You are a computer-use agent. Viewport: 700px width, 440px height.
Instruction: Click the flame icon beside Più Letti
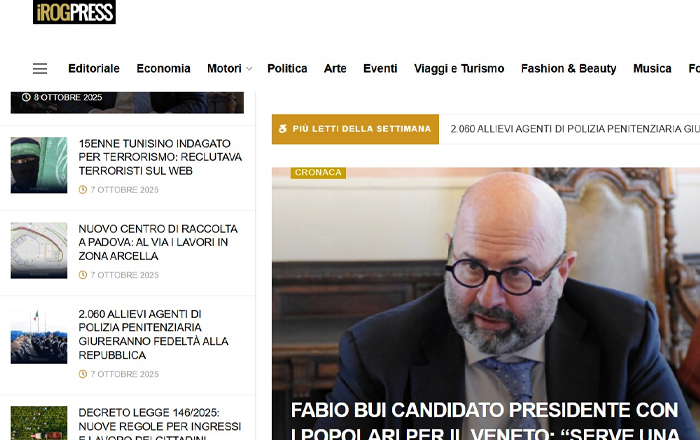point(283,129)
